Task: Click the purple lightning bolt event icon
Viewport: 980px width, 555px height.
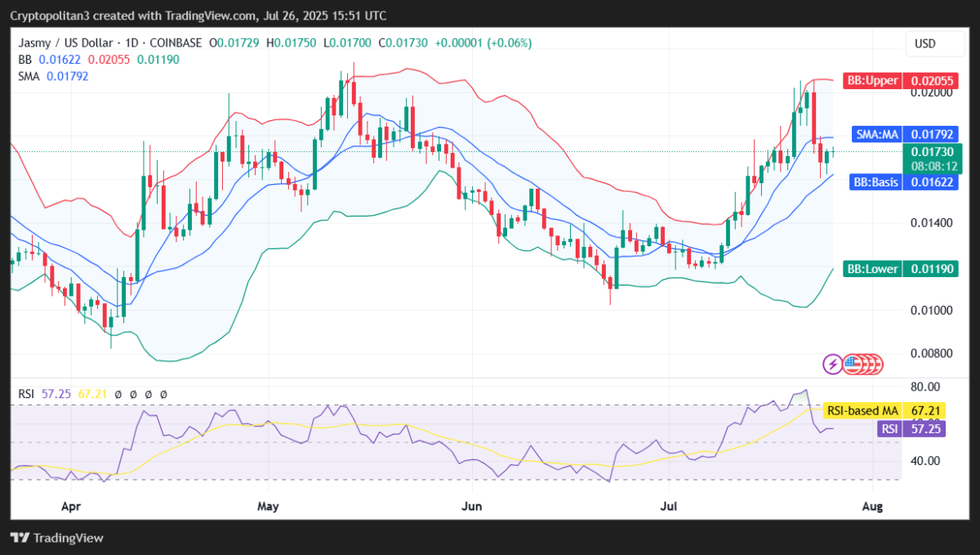Action: tap(833, 365)
